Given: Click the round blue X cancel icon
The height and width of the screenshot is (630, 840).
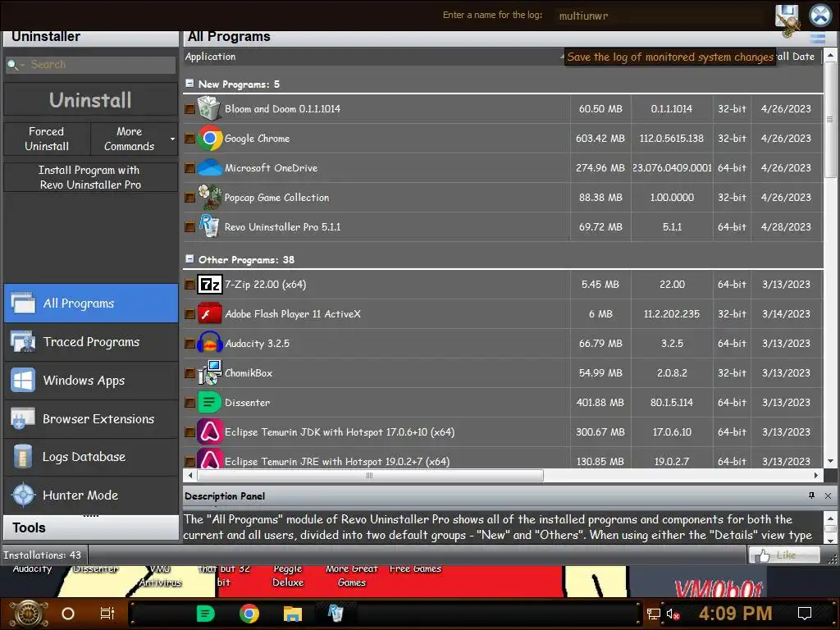Looking at the screenshot, I should [x=820, y=15].
